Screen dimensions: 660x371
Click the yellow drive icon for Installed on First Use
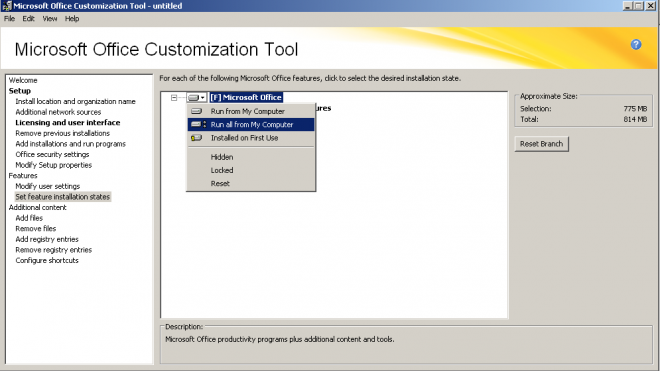tap(196, 138)
